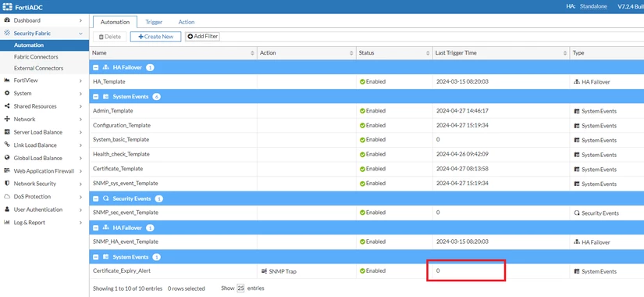
Task: Click the 2024-04-26 09:42:09 trigger time
Action: [x=462, y=154]
